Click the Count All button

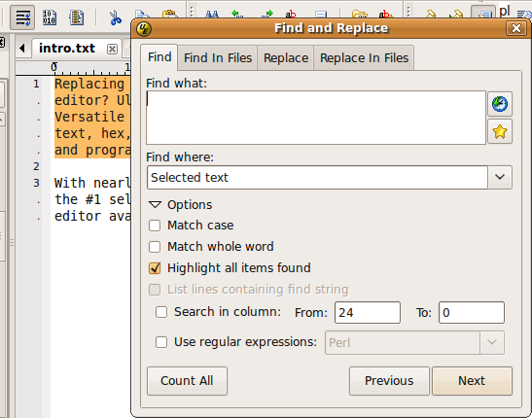[187, 381]
